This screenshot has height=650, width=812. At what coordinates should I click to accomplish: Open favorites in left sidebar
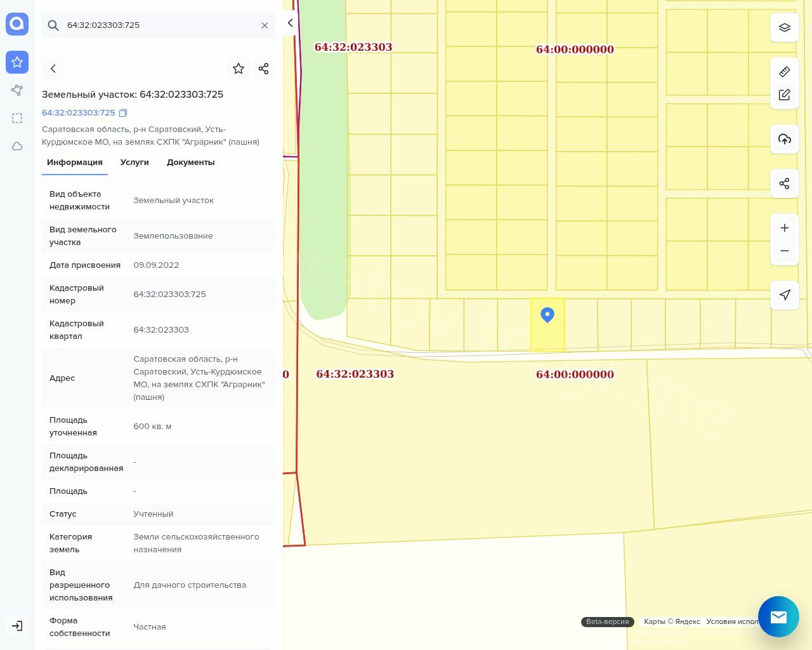click(x=17, y=62)
